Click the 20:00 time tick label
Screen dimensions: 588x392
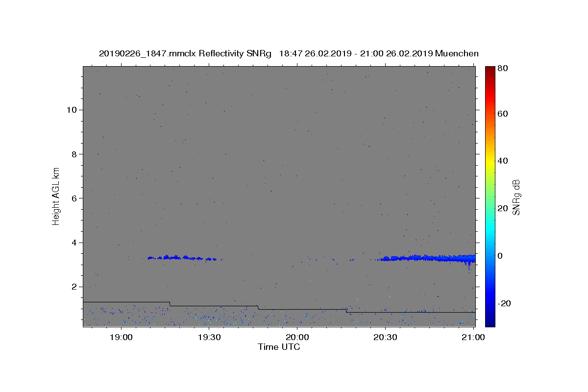click(297, 338)
